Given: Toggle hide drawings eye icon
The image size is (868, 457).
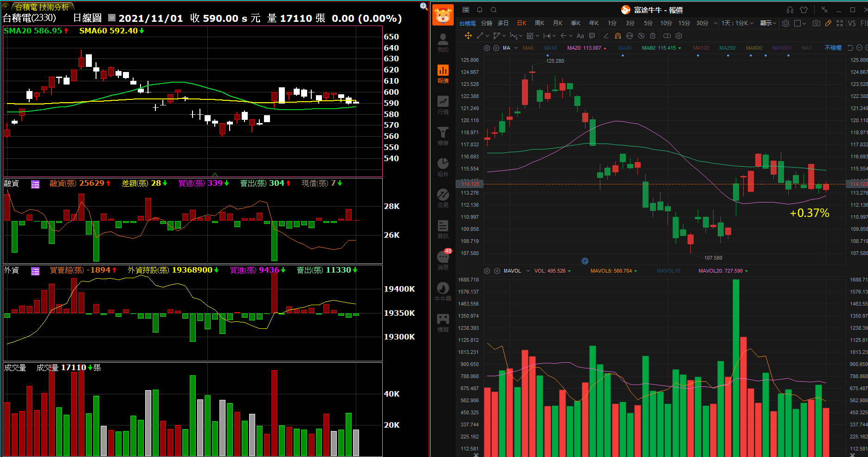Looking at the screenshot, I should pos(641,36).
